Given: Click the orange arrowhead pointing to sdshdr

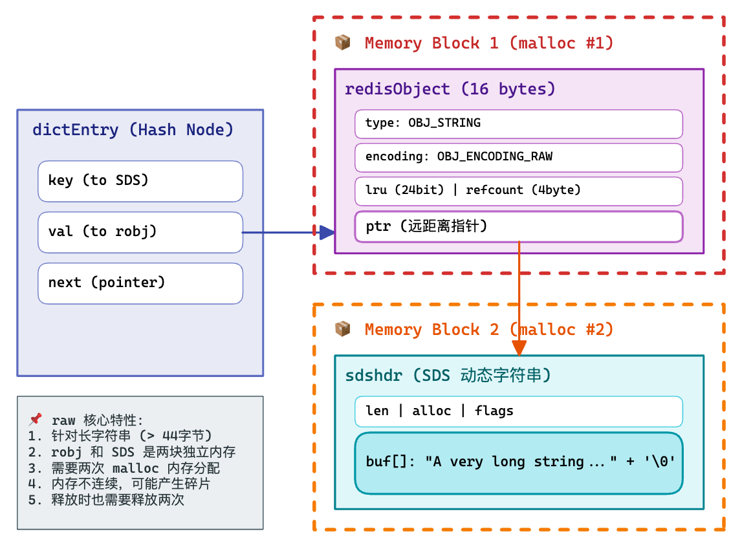Looking at the screenshot, I should (x=519, y=349).
